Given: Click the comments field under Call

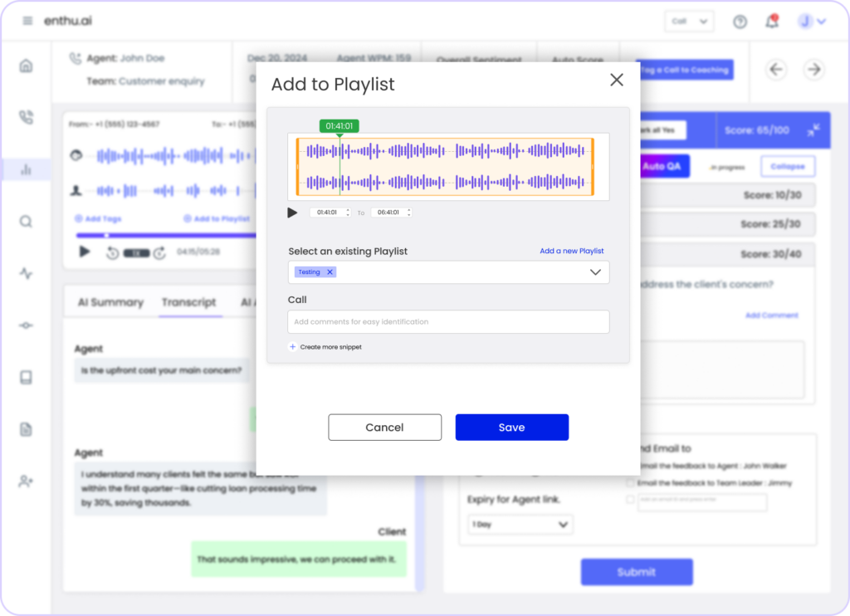Looking at the screenshot, I should [448, 321].
